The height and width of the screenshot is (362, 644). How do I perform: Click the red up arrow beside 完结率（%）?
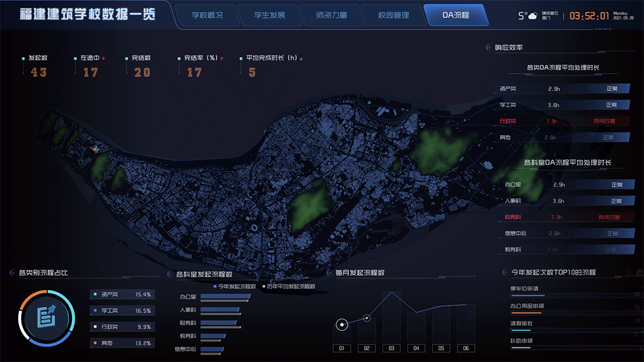(222, 59)
